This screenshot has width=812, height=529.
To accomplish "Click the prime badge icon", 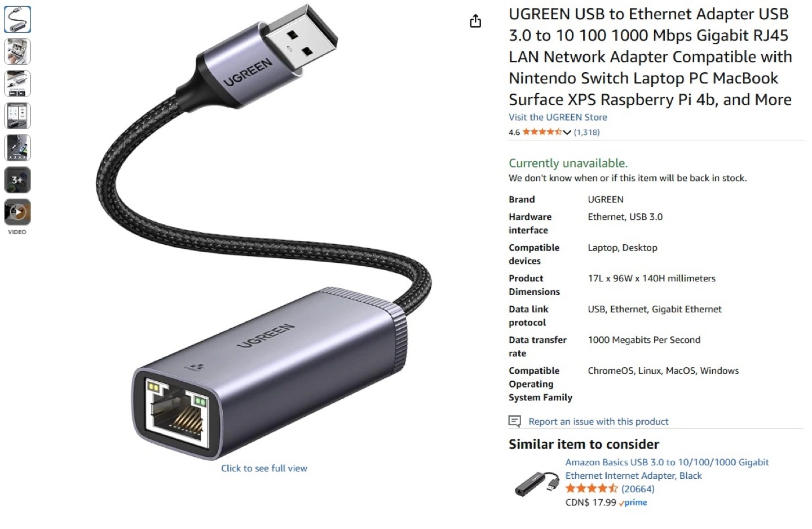I will [633, 502].
